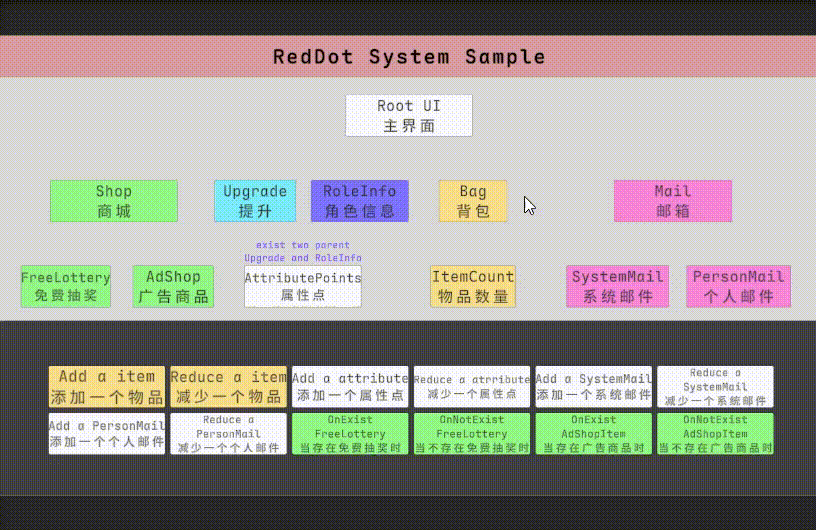Click Reduce a SystemMail button
Viewport: 816px width, 530px height.
pyautogui.click(x=716, y=386)
